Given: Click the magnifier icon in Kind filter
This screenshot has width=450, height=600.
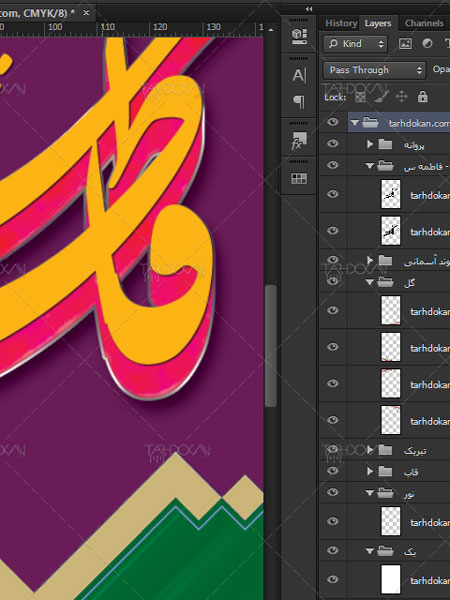Looking at the screenshot, I should [x=333, y=44].
